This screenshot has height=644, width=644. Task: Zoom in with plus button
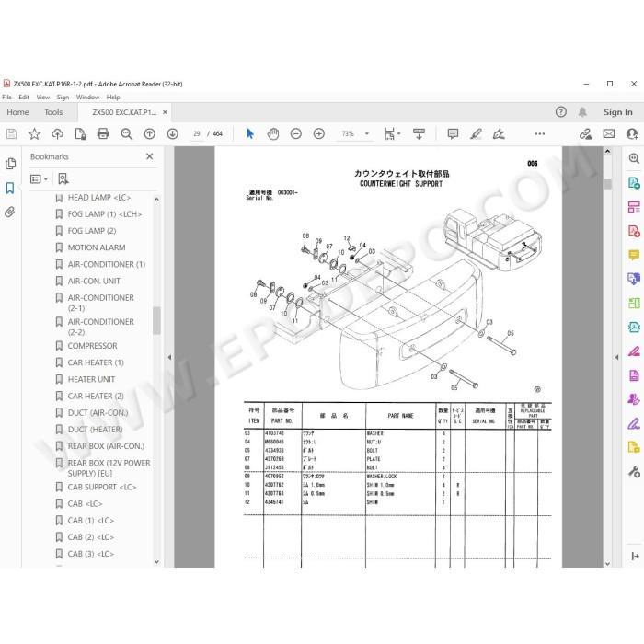point(318,134)
